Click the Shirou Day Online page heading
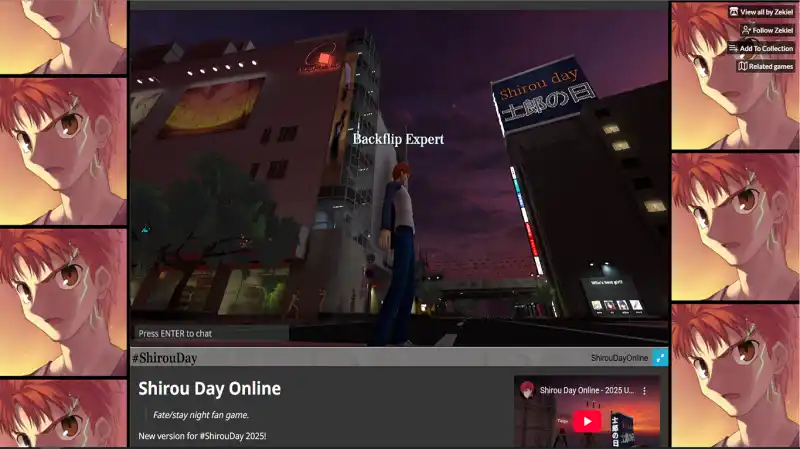 coord(210,388)
